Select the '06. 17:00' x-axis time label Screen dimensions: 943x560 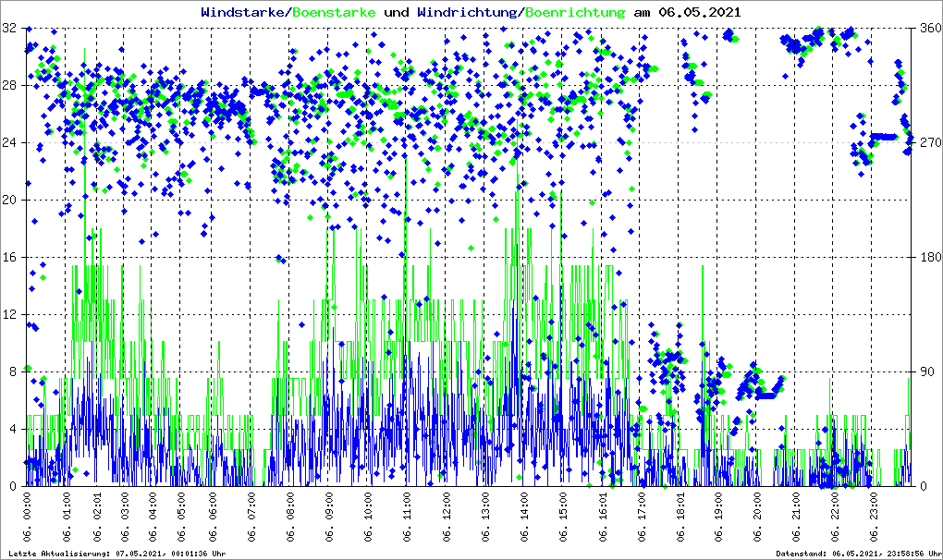coord(641,517)
